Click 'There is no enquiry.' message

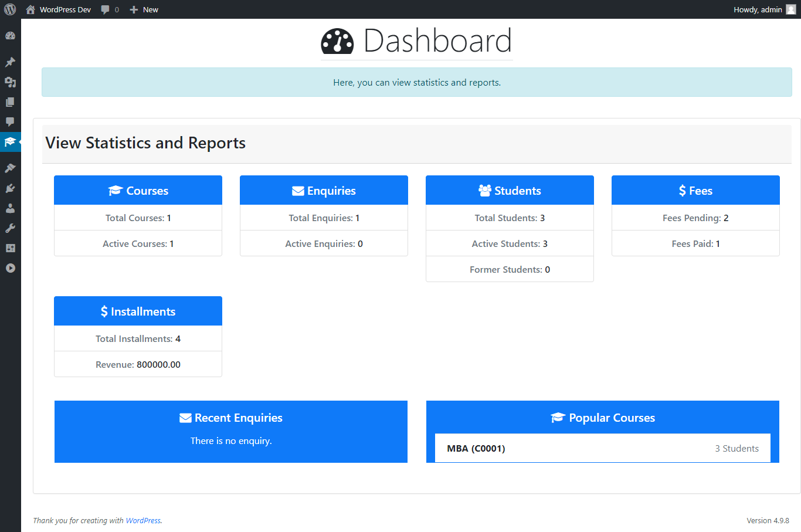(231, 440)
